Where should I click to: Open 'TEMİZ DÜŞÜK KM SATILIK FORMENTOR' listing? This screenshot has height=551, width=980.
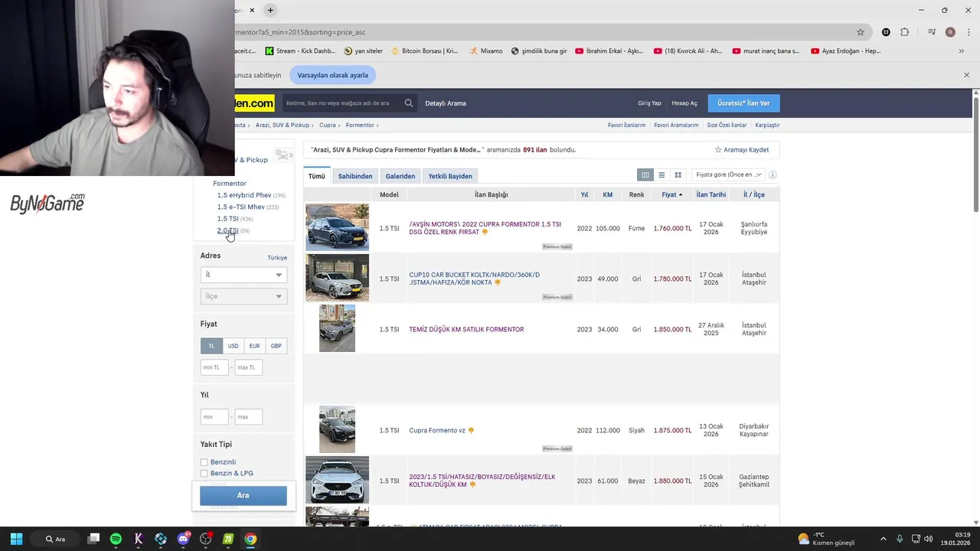(466, 329)
